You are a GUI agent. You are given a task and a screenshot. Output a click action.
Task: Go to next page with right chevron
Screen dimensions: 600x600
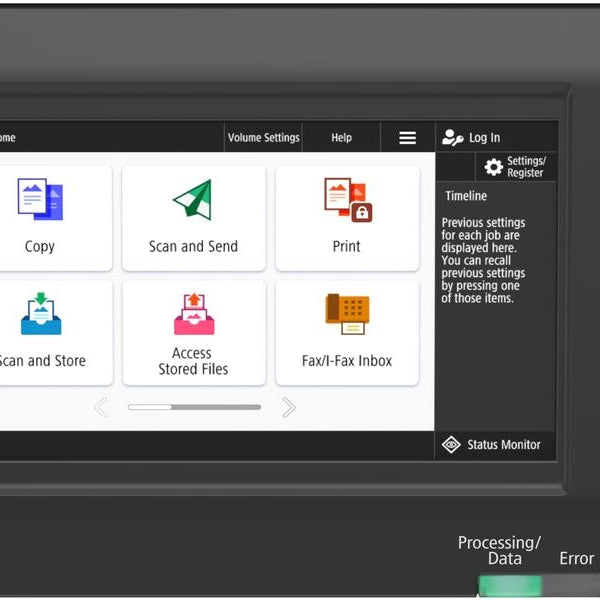(x=289, y=407)
